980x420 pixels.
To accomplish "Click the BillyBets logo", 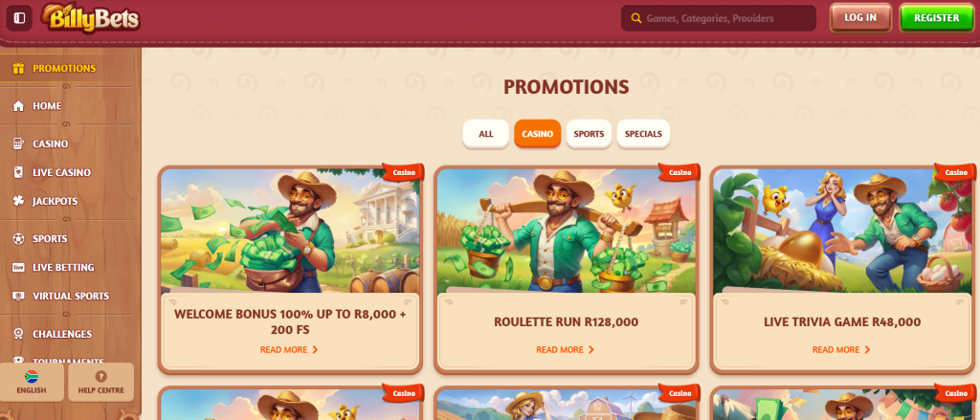I will pyautogui.click(x=90, y=17).
